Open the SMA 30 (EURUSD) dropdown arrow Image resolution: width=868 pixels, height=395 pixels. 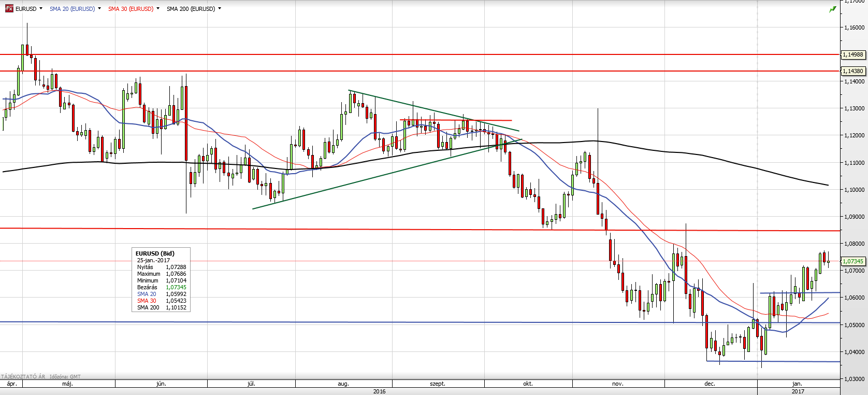(x=157, y=9)
